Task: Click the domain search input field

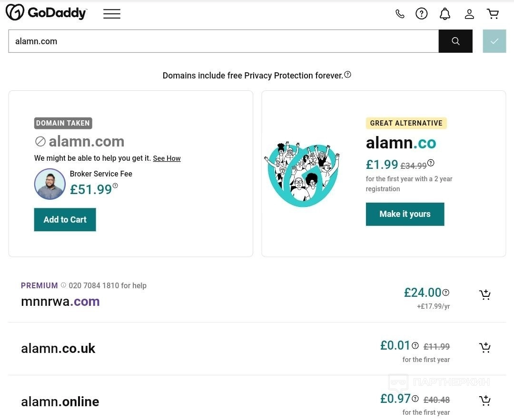Action: (223, 41)
